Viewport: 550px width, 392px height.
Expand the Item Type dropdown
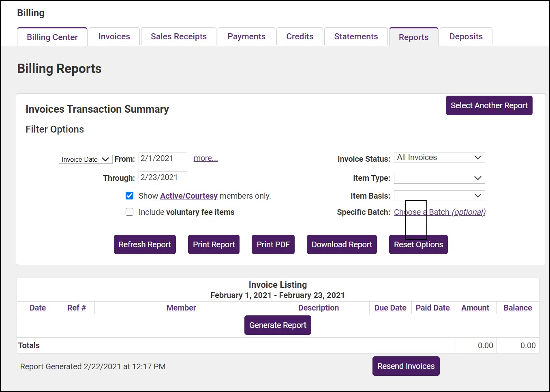[x=439, y=178]
